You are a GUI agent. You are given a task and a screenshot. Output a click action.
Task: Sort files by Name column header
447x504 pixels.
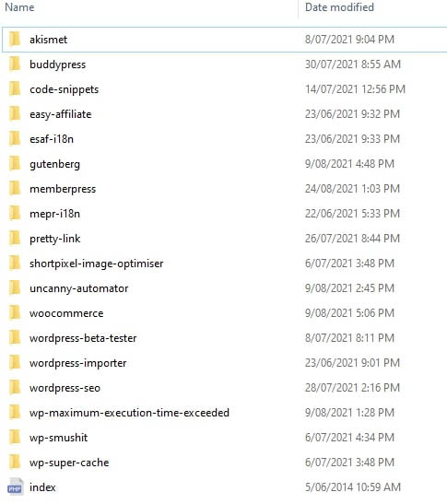pyautogui.click(x=19, y=7)
